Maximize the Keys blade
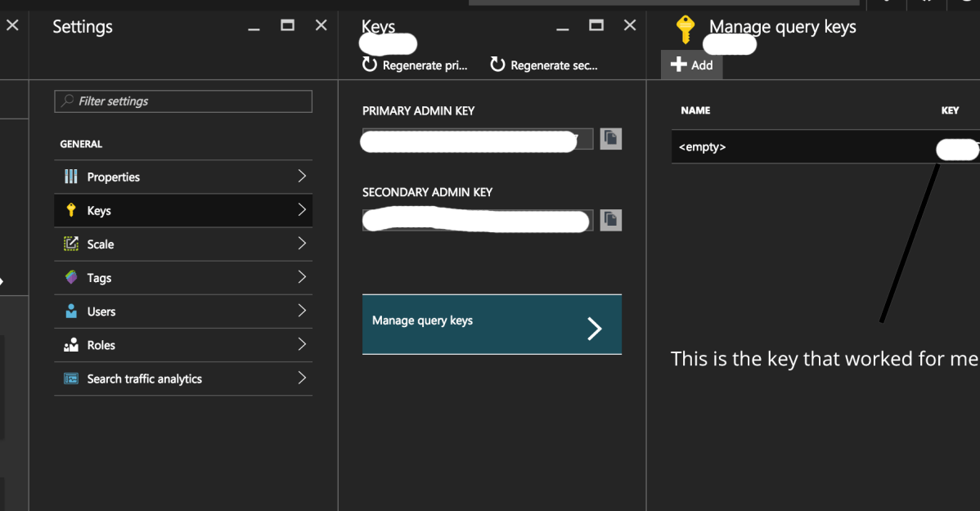Screen dimensions: 980x511 pos(596,25)
